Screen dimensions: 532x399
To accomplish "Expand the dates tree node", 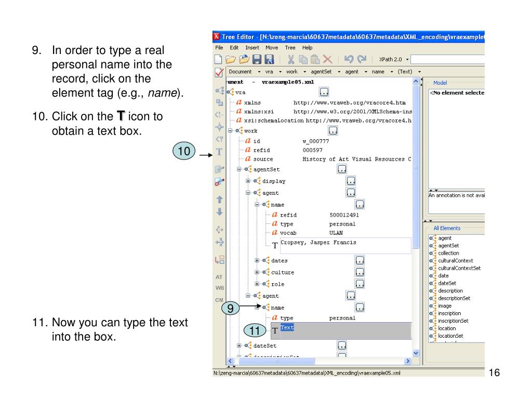I will click(x=257, y=261).
